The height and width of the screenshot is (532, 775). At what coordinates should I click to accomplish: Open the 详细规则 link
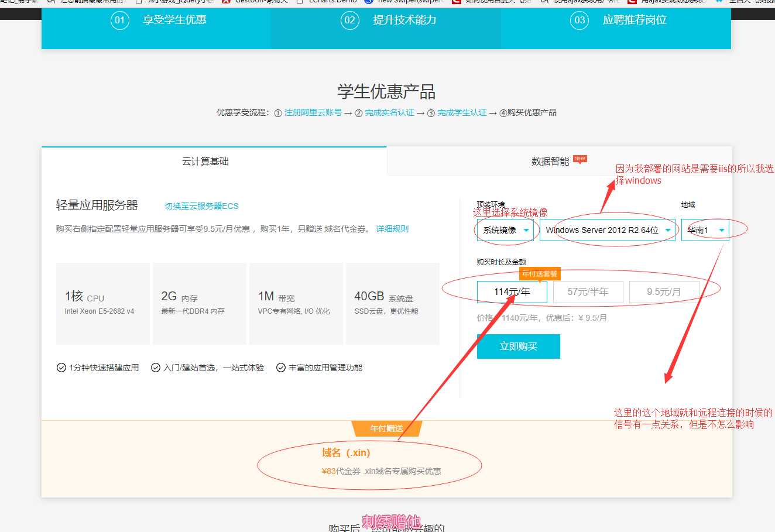coord(392,229)
